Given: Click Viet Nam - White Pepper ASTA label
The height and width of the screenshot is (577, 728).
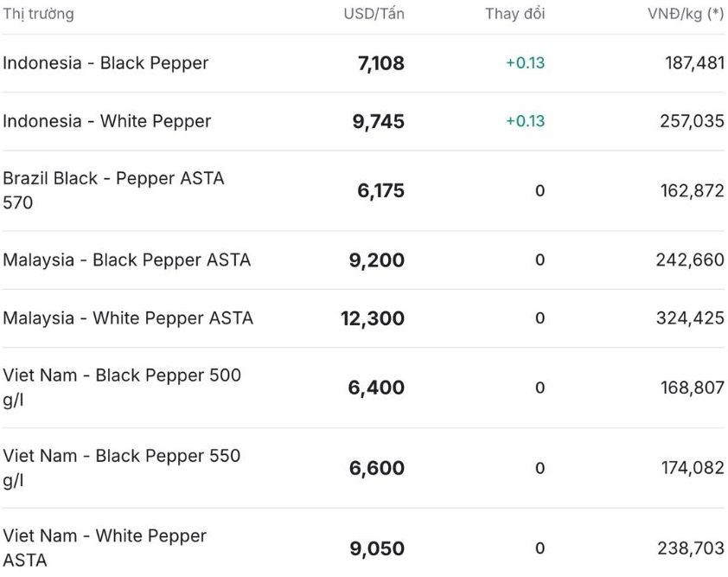Looking at the screenshot, I should pyautogui.click(x=105, y=548).
